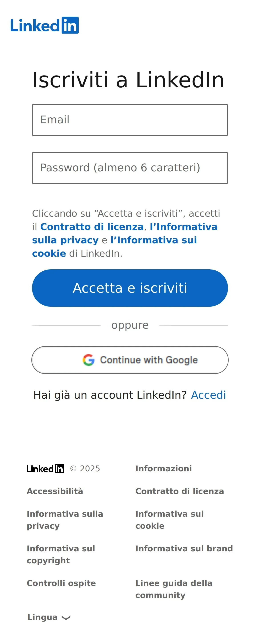Viewport: 260px width, 644px height.
Task: Click the footer LinkedIn logo
Action: pos(45,468)
